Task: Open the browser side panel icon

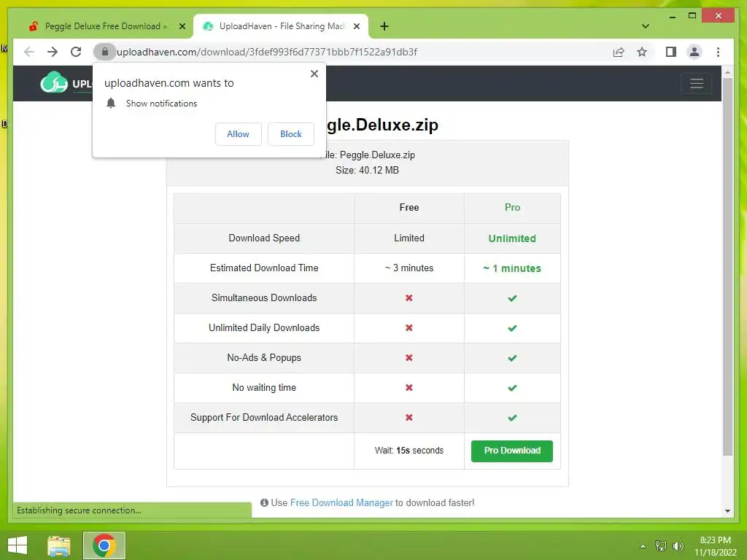Action: tap(671, 52)
